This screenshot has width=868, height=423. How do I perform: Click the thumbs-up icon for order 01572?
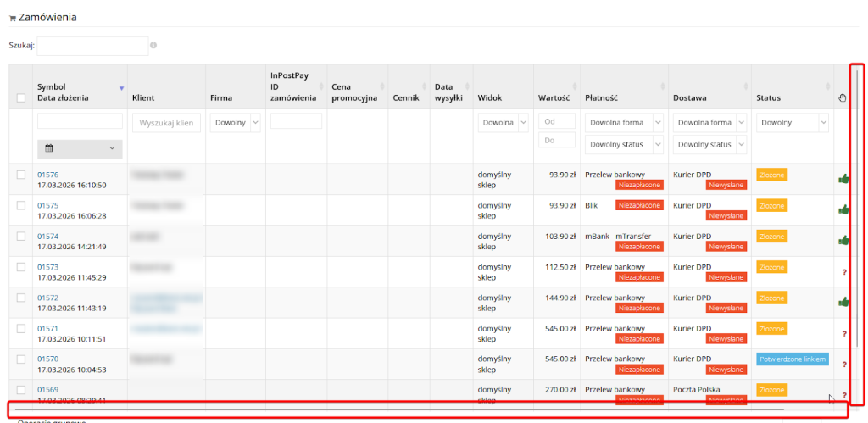(x=843, y=302)
